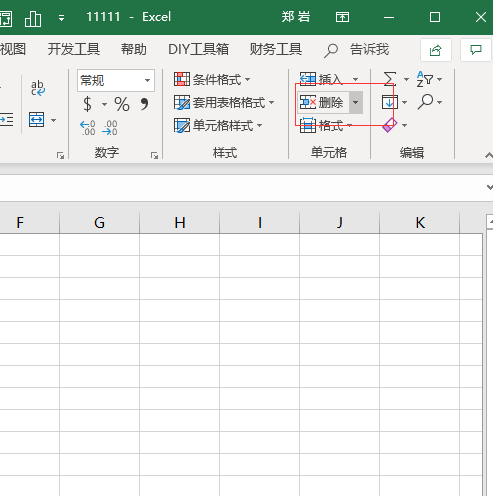This screenshot has height=496, width=493.
Task: Select column G header
Action: (x=99, y=222)
